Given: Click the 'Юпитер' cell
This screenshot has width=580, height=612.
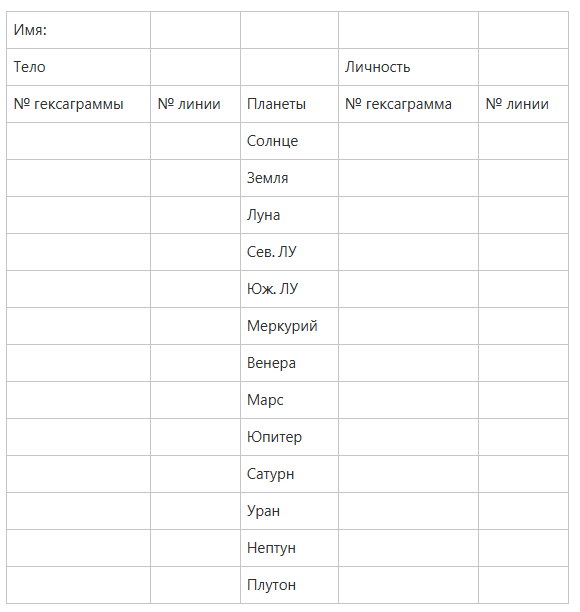Looking at the screenshot, I should pyautogui.click(x=289, y=437).
